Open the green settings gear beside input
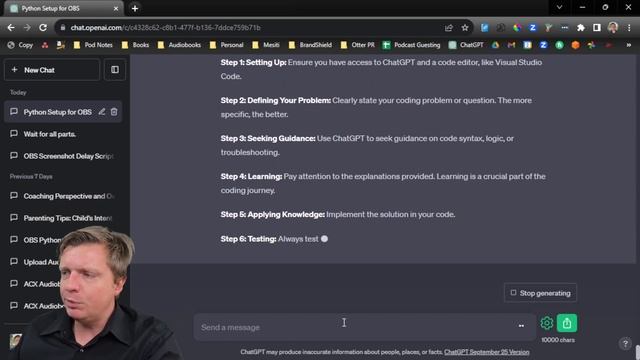The width and height of the screenshot is (640, 360). click(547, 323)
